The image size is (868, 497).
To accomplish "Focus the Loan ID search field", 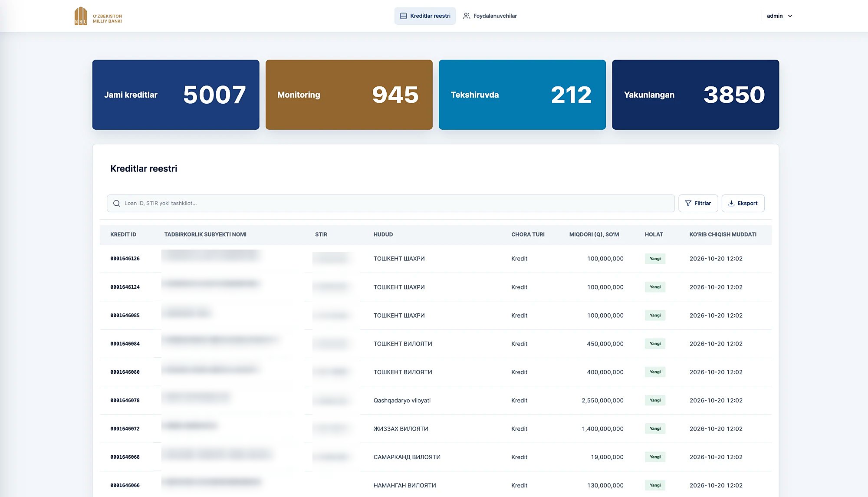I will pyautogui.click(x=391, y=203).
